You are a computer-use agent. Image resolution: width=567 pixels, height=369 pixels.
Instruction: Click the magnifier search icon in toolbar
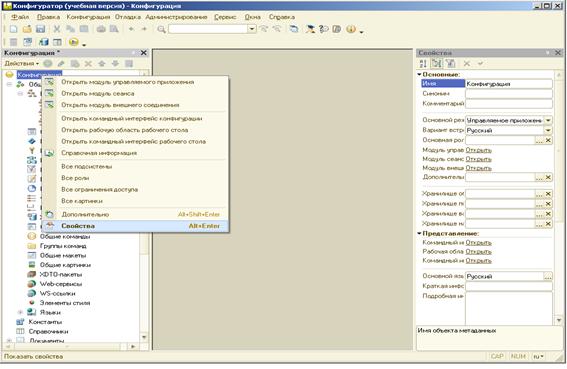click(161, 29)
